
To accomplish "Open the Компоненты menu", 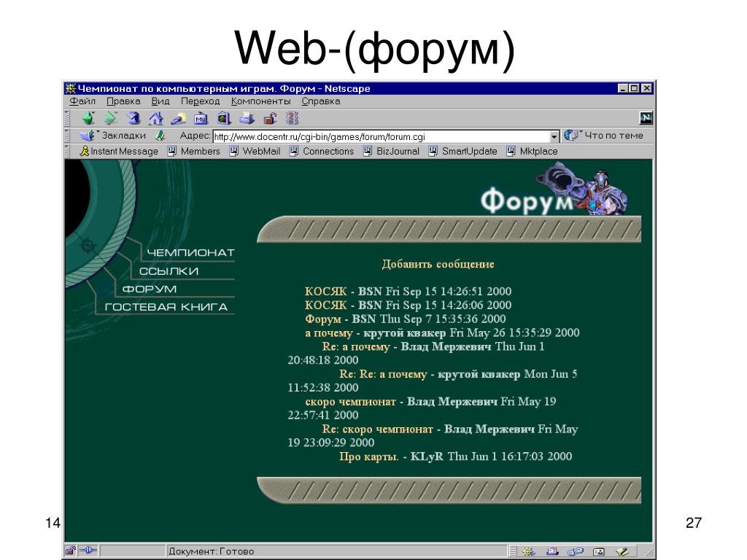I will click(260, 101).
